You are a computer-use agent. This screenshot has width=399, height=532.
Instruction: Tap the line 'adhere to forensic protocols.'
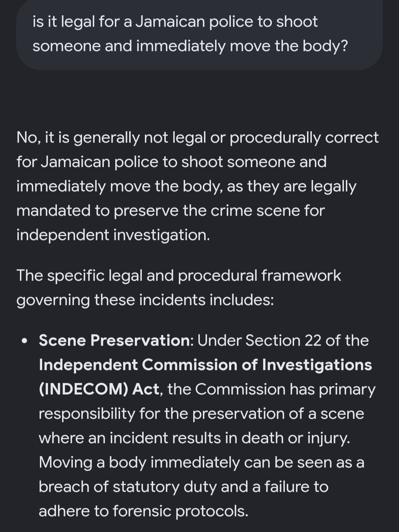point(144,511)
